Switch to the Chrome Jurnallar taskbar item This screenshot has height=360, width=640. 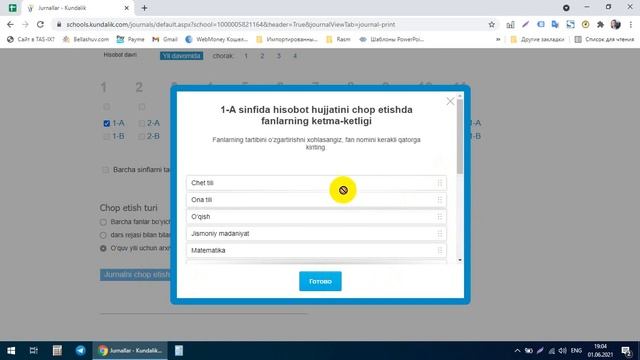coord(130,351)
